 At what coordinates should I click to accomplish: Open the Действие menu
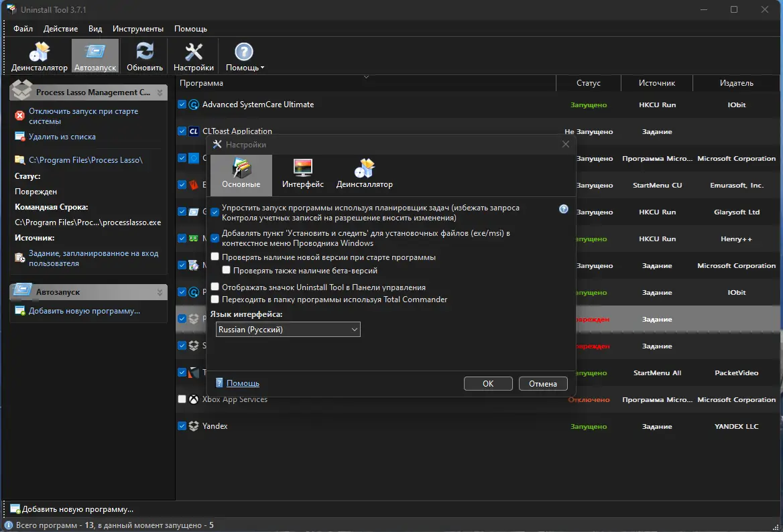click(x=60, y=28)
